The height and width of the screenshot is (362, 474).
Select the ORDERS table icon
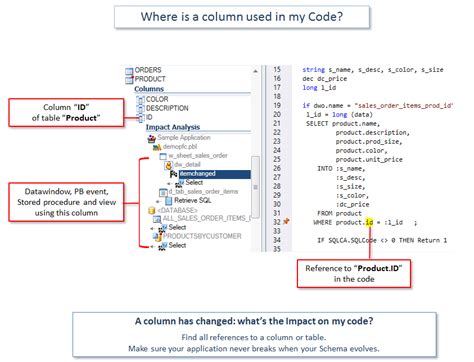pos(129,71)
